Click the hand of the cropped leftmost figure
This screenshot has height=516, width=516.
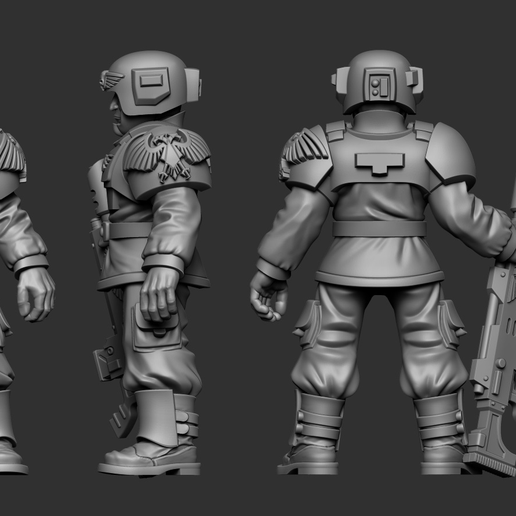click(36, 294)
